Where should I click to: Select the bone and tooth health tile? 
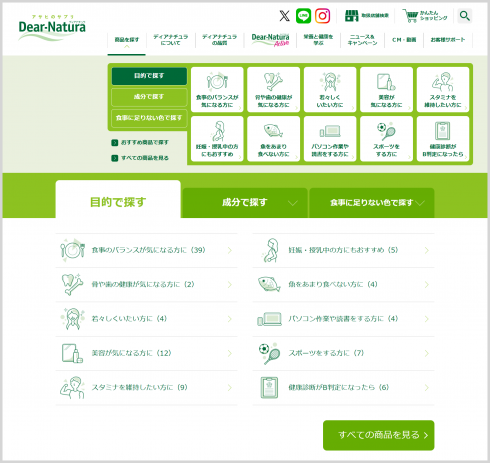click(x=273, y=89)
